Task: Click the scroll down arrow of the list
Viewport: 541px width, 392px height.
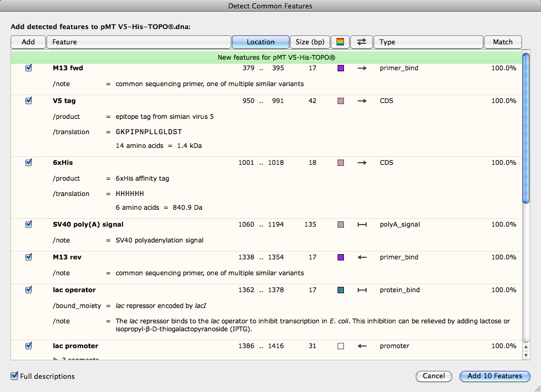Action: [526, 356]
